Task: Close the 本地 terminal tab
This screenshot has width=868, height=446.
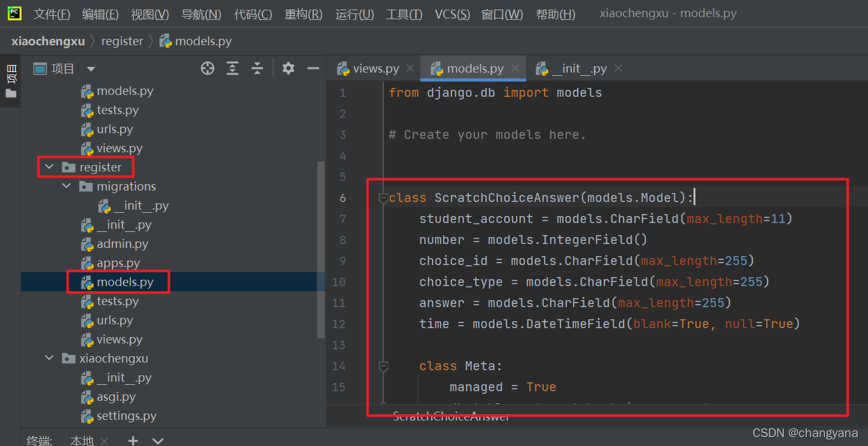Action: pos(104,441)
